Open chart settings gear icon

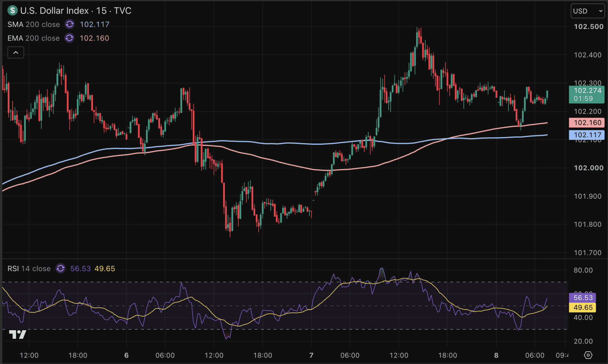(x=588, y=355)
